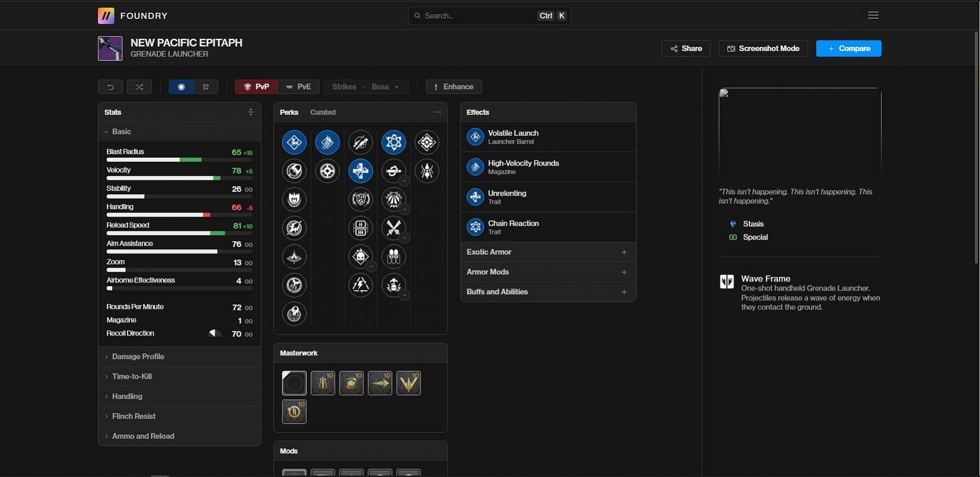Image resolution: width=980 pixels, height=477 pixels.
Task: Click the Aim Assistance stat bar
Action: tap(179, 252)
